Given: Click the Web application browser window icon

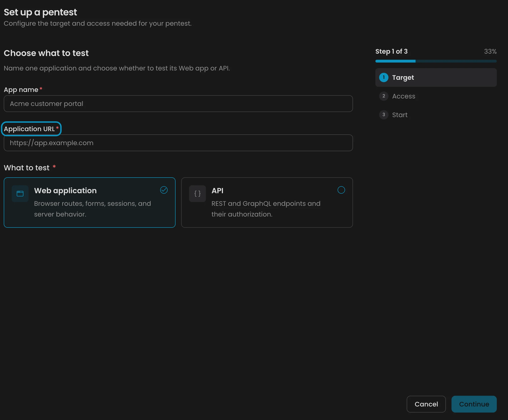Looking at the screenshot, I should [x=20, y=193].
